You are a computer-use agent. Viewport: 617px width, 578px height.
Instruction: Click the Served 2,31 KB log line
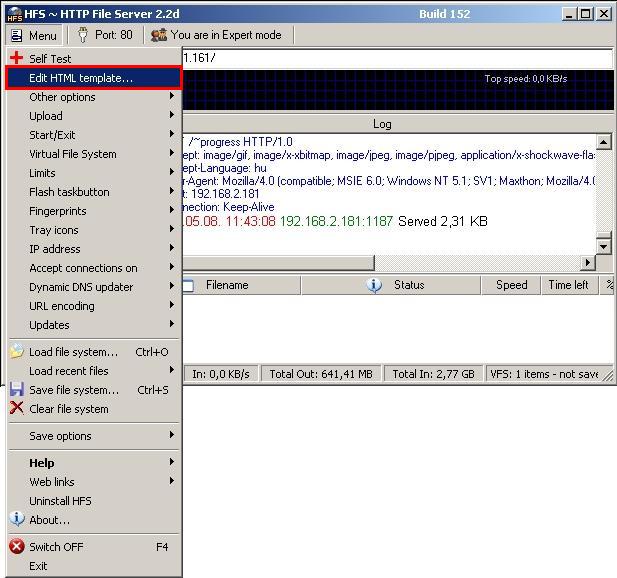(x=335, y=221)
